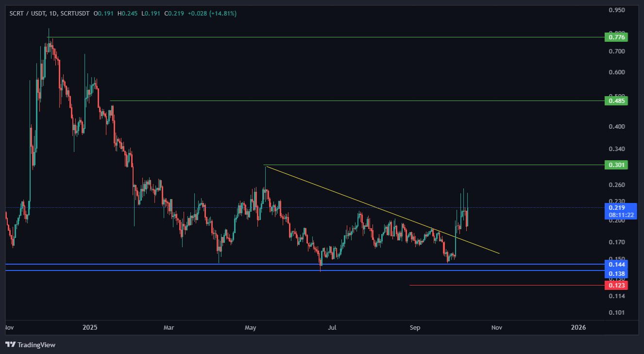The height and width of the screenshot is (354, 644).
Task: Select the SCRT / USDT symbol title
Action: pyautogui.click(x=27, y=14)
